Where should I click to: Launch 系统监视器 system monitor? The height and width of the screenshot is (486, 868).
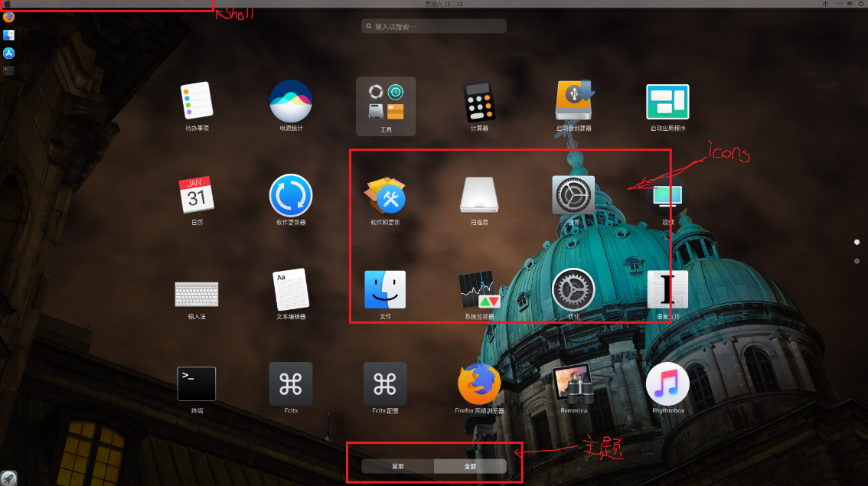coord(479,289)
